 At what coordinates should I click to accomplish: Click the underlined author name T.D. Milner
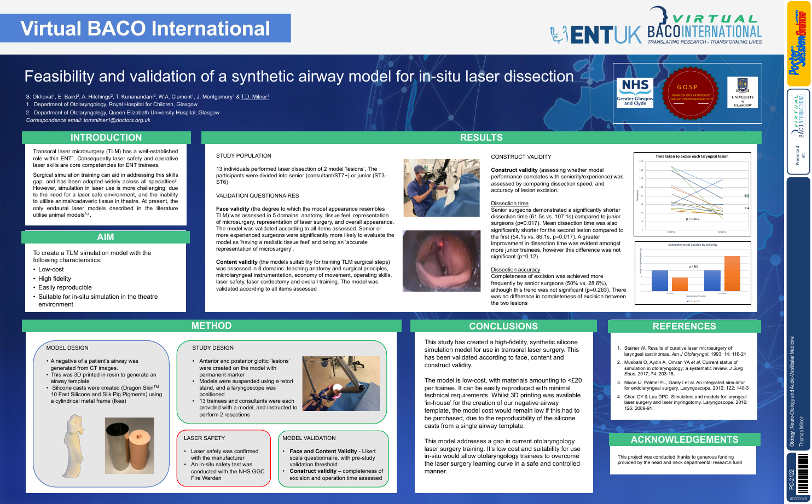pyautogui.click(x=255, y=97)
